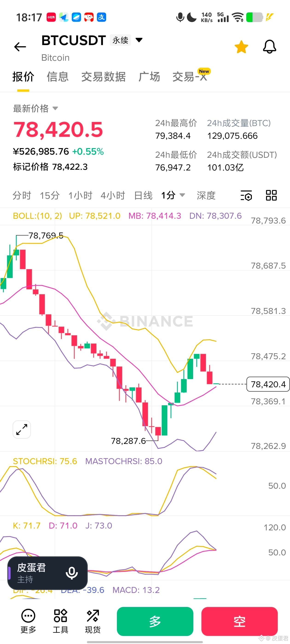Open the 交易数据 tab

[x=103, y=77]
